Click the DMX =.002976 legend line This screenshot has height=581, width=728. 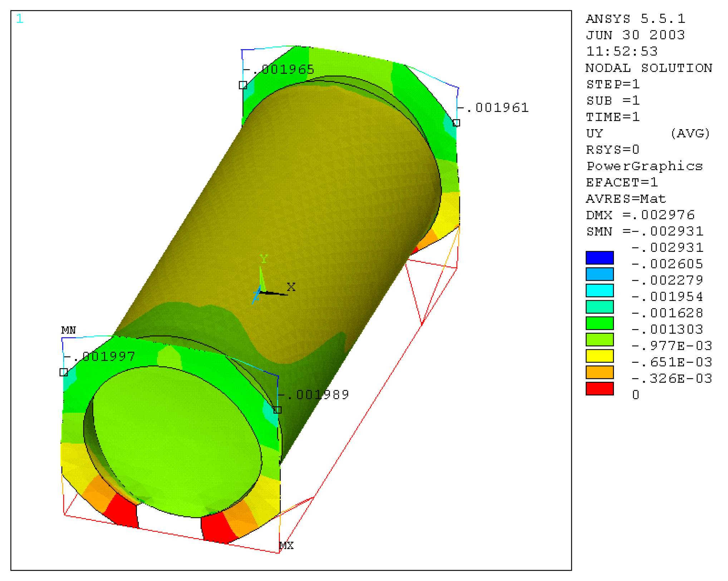pos(640,215)
